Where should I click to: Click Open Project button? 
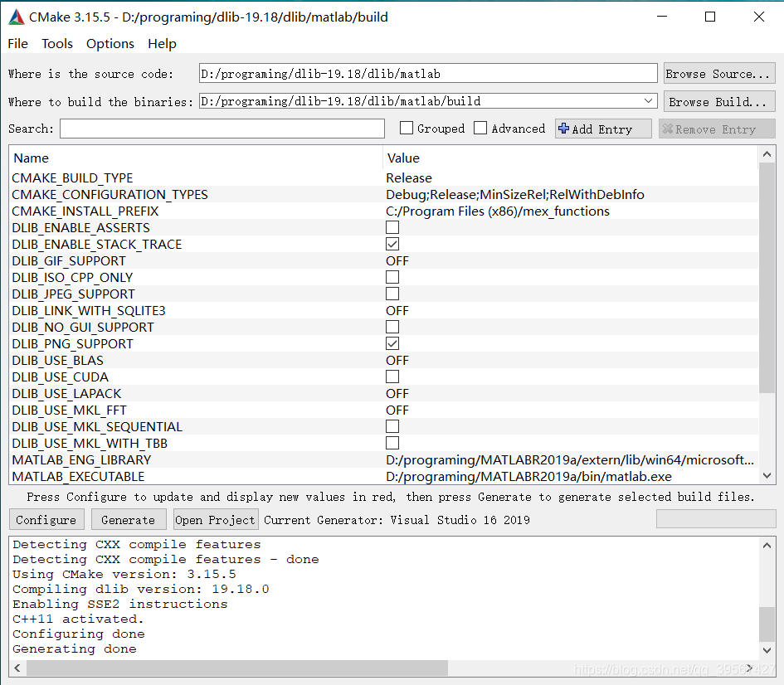[215, 520]
